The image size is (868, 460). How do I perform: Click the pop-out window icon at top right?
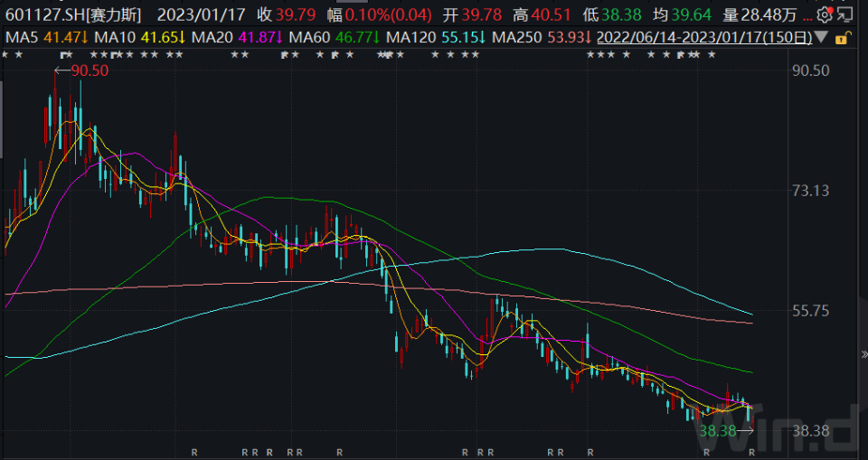tap(846, 14)
